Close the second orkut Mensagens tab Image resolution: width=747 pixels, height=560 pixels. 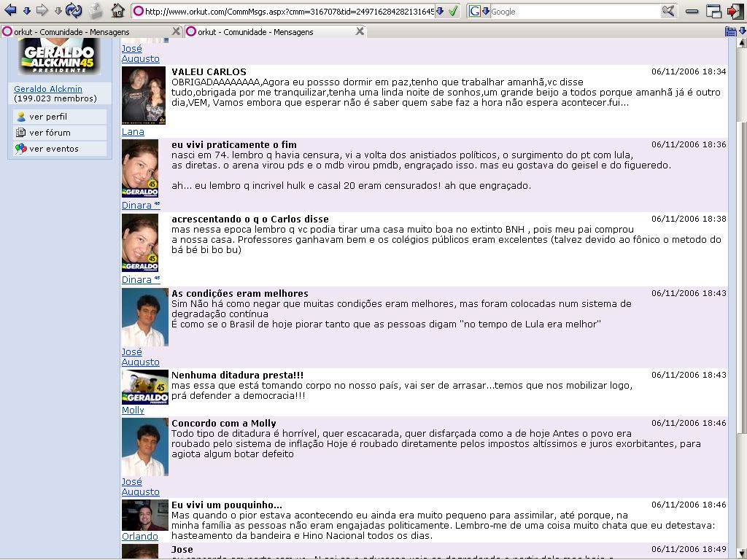point(360,31)
